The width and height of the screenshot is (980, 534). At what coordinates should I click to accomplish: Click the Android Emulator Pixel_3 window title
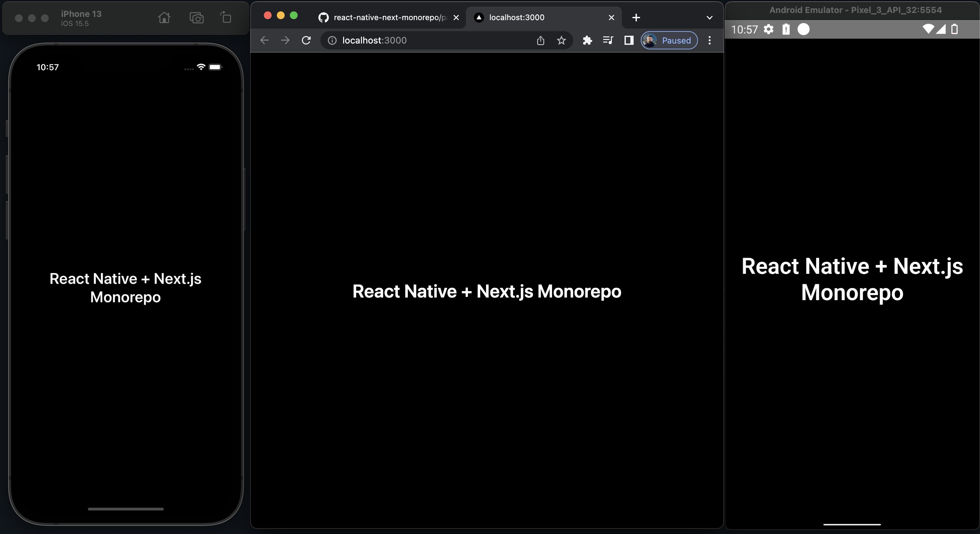point(856,10)
